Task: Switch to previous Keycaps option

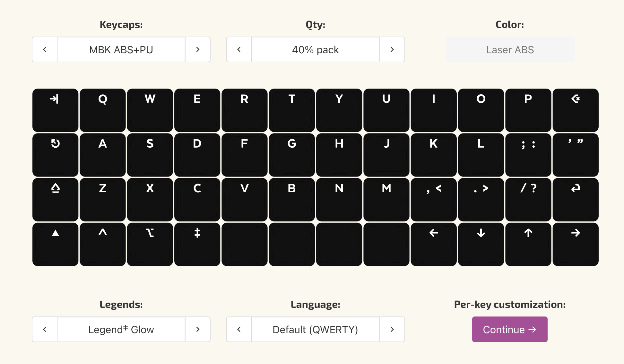Action: point(45,49)
